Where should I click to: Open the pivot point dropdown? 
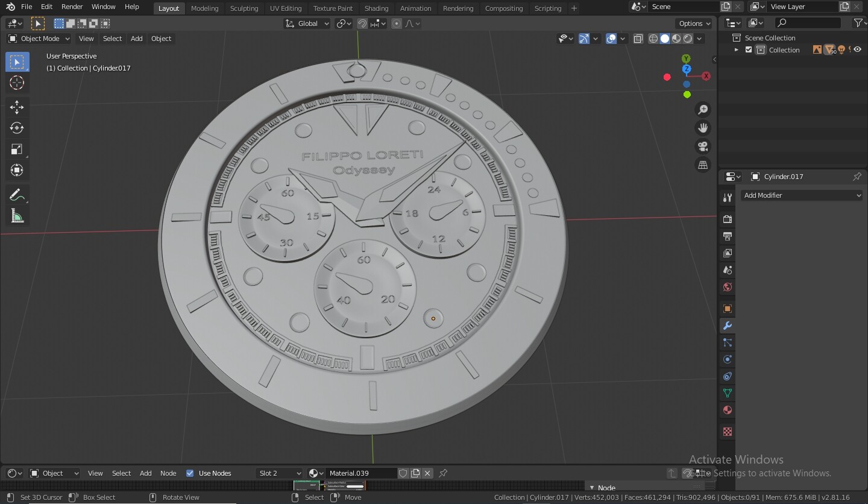click(344, 24)
